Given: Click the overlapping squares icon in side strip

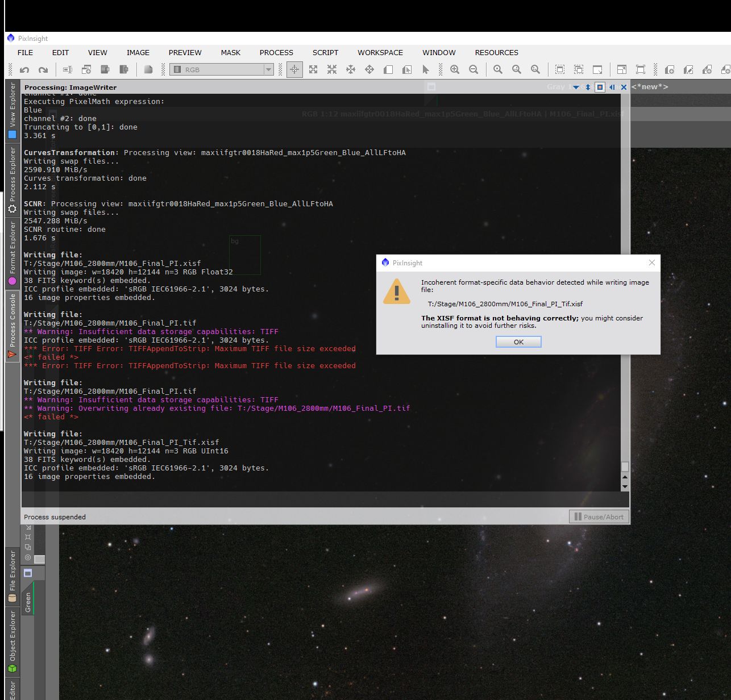Looking at the screenshot, I should pos(28,547).
